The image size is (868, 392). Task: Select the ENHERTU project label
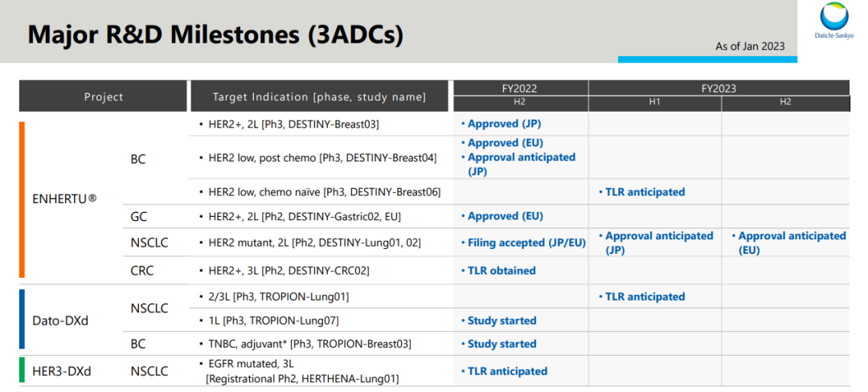(x=66, y=198)
